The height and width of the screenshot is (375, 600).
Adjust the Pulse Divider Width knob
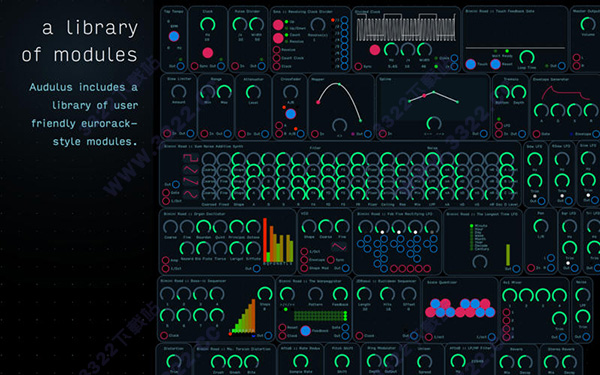pos(256,25)
